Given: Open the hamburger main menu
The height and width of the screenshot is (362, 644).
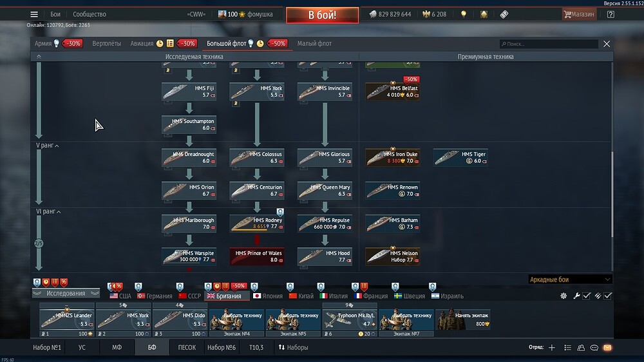Looking at the screenshot, I should coord(34,14).
